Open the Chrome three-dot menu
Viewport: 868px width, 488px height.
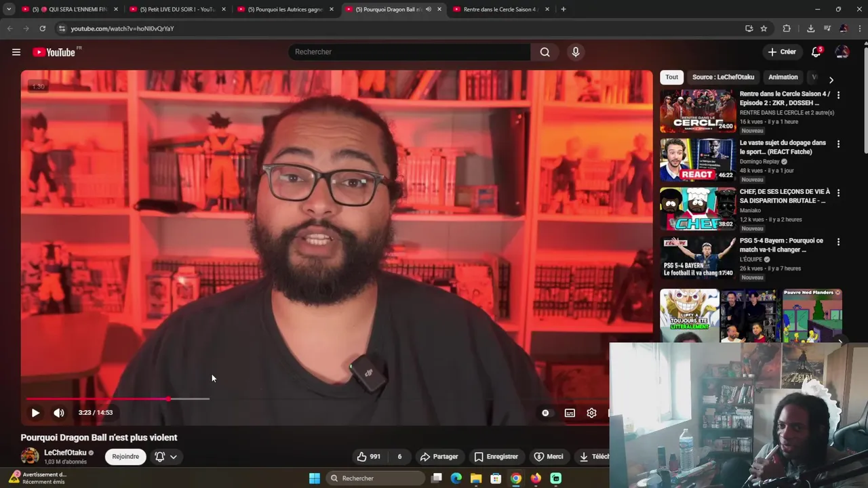tap(860, 28)
